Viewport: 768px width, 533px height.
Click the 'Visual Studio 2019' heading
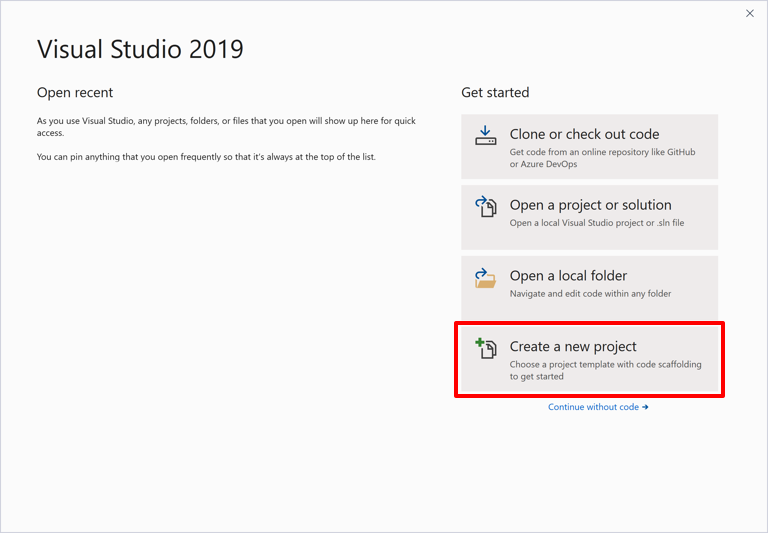140,49
